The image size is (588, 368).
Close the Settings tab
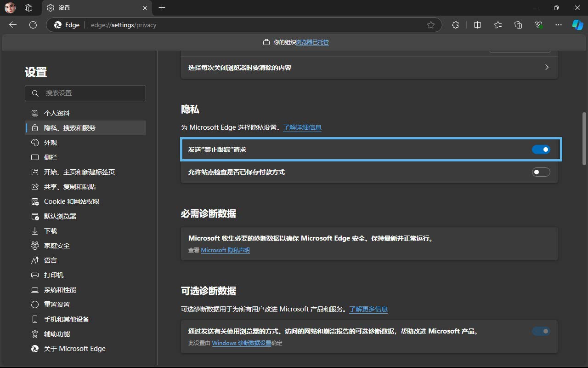tap(145, 8)
